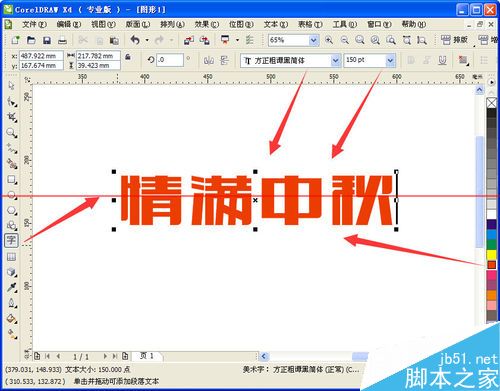Viewport: 500px width, 391px height.
Task: Select the Basic Shapes tool
Action: coord(12,225)
